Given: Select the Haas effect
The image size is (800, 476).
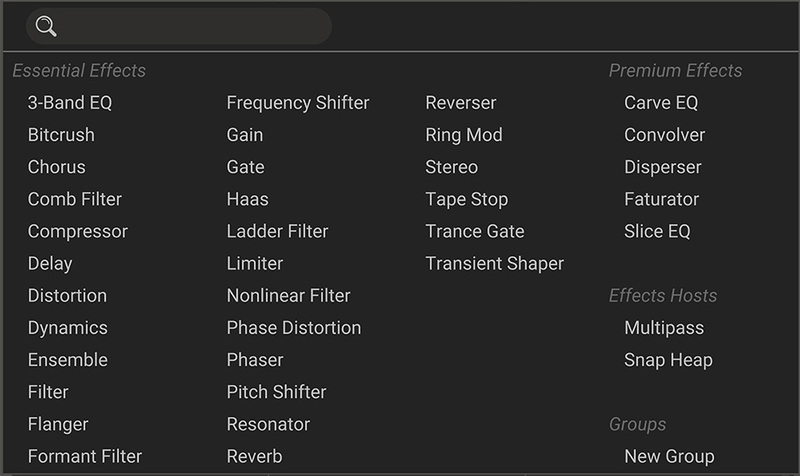Looking at the screenshot, I should (x=248, y=199).
